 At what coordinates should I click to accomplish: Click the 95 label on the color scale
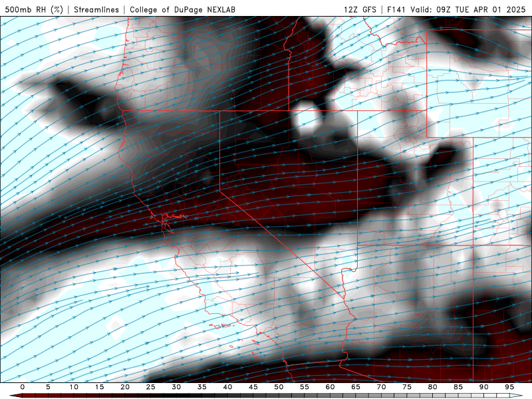pyautogui.click(x=509, y=387)
